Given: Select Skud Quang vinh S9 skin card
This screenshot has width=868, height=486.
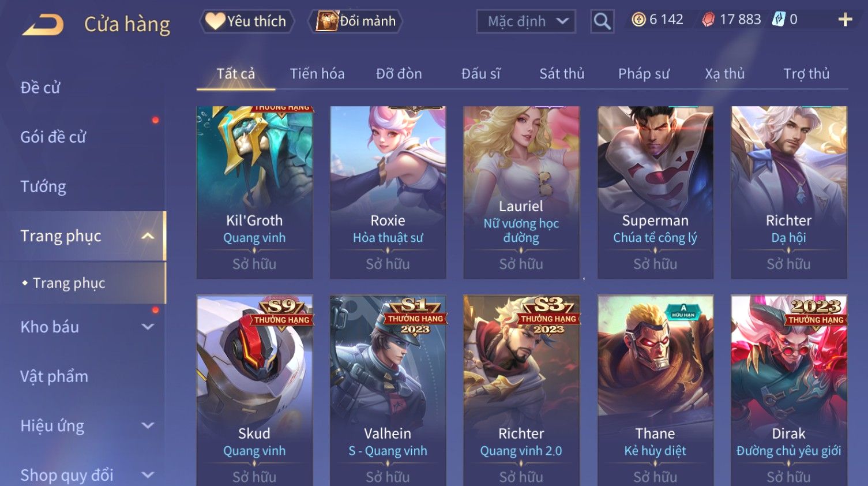Looking at the screenshot, I should point(254,391).
